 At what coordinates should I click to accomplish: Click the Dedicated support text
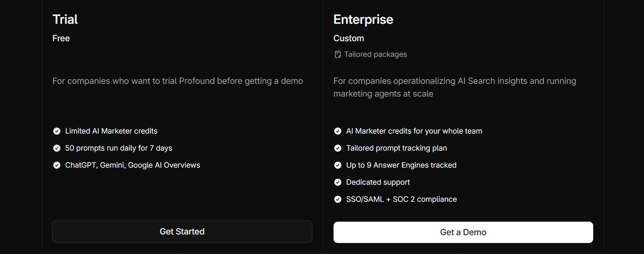[x=378, y=182]
